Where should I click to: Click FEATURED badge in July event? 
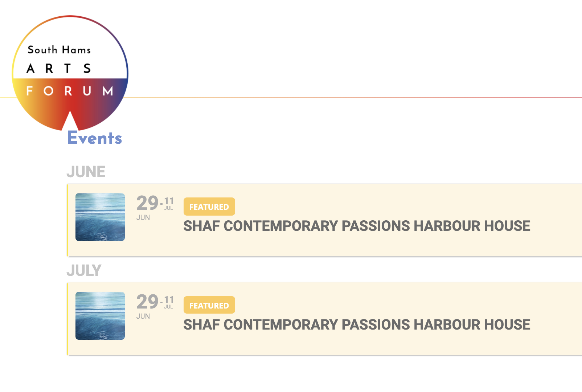209,305
